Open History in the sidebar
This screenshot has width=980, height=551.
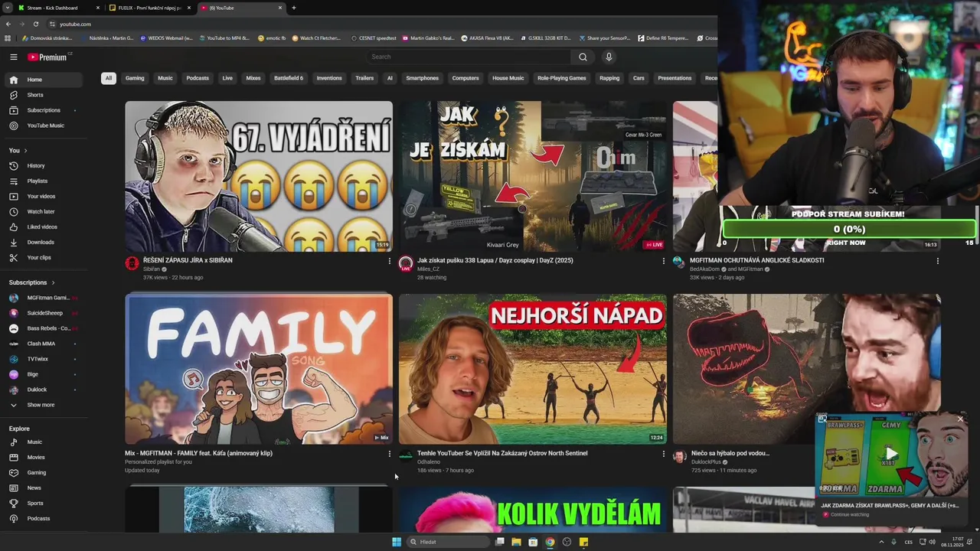[x=43, y=165]
